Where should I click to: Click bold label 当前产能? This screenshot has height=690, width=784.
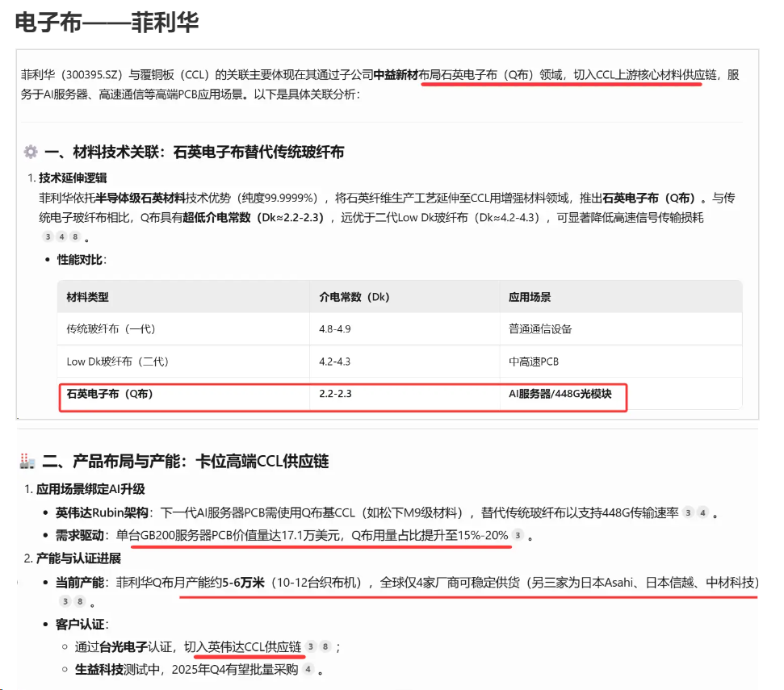(x=79, y=583)
